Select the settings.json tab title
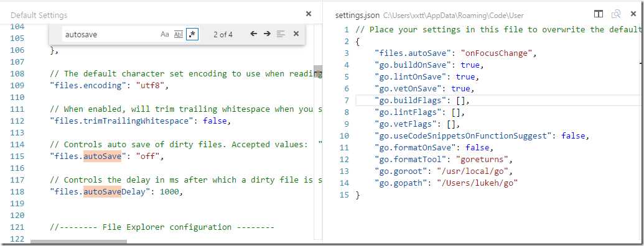This screenshot has height=246, width=644. point(357,16)
